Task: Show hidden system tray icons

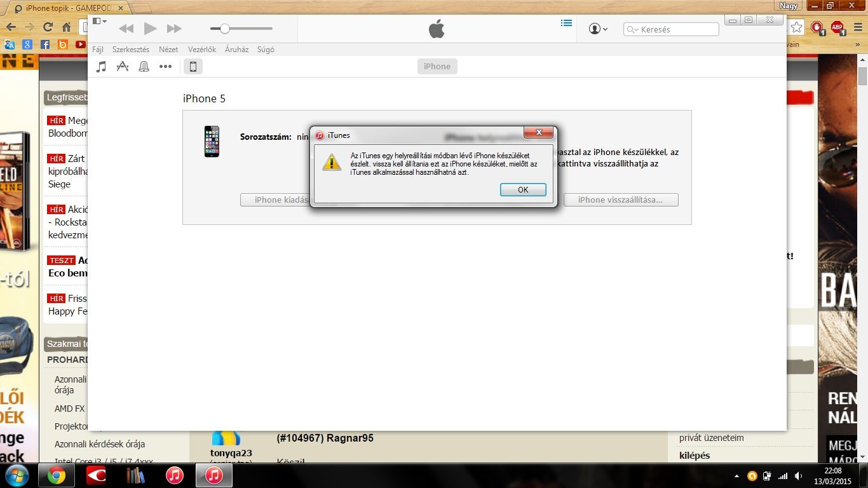Action: [x=737, y=476]
